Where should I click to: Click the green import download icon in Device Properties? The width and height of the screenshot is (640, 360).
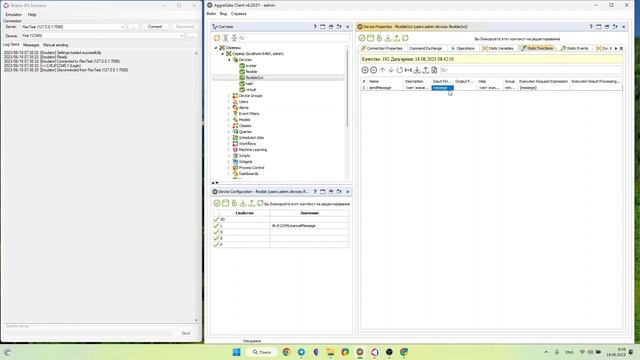coord(388,38)
